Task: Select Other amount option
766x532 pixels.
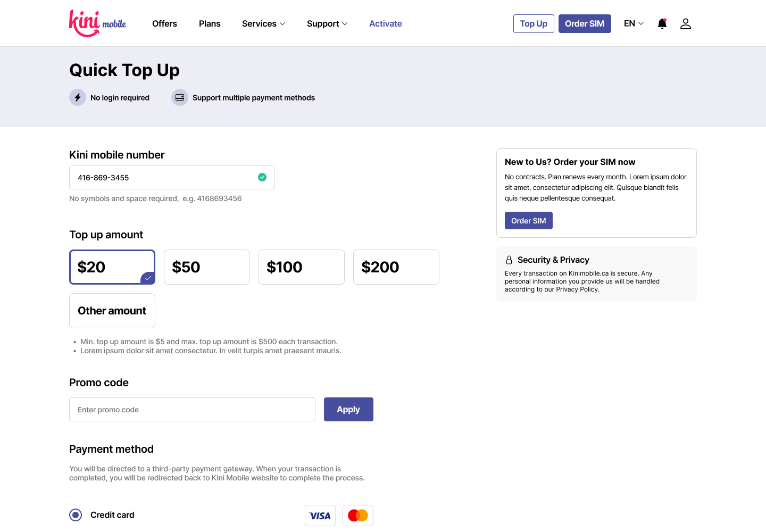Action: (x=112, y=311)
